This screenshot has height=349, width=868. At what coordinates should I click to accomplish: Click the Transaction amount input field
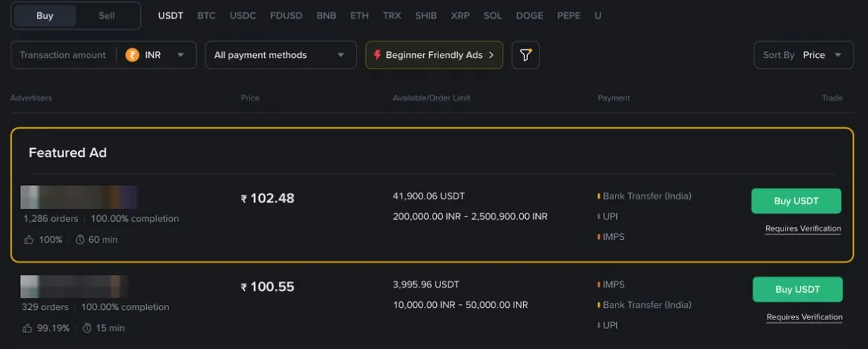coord(63,55)
